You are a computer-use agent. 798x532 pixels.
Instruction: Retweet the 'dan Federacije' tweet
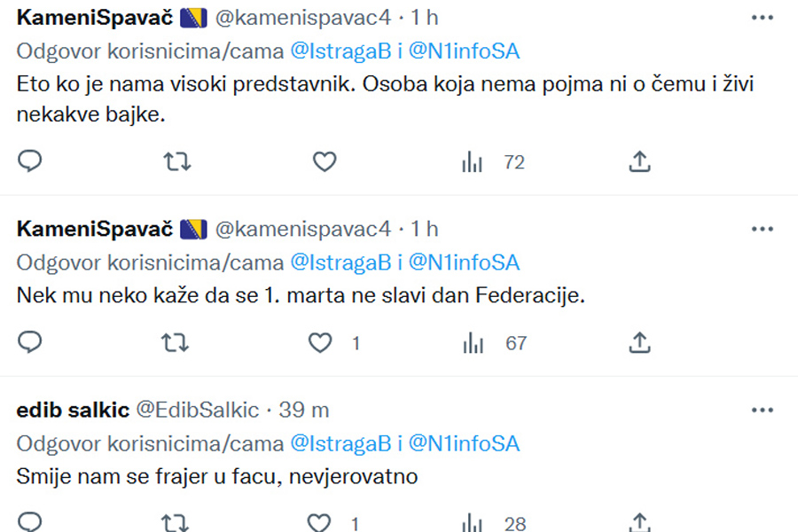pos(175,342)
